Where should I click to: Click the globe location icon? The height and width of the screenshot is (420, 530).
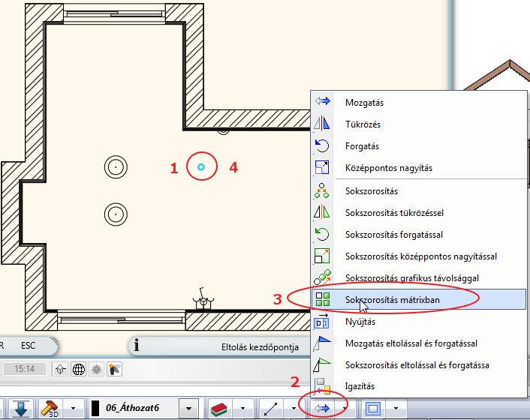pyautogui.click(x=78, y=369)
